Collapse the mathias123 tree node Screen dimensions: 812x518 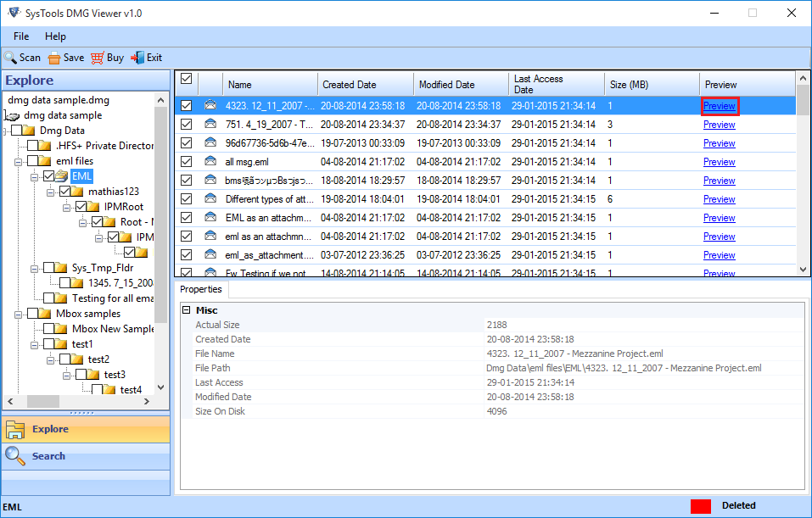[50, 192]
